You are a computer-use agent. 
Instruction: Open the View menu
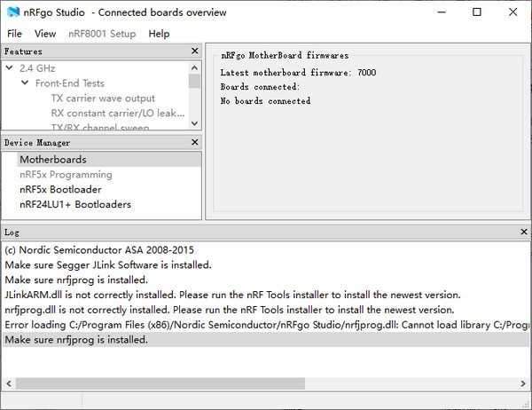[x=45, y=34]
